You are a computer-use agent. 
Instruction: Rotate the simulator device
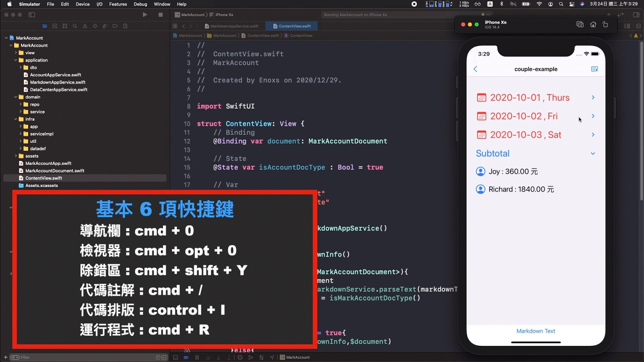pyautogui.click(x=605, y=25)
